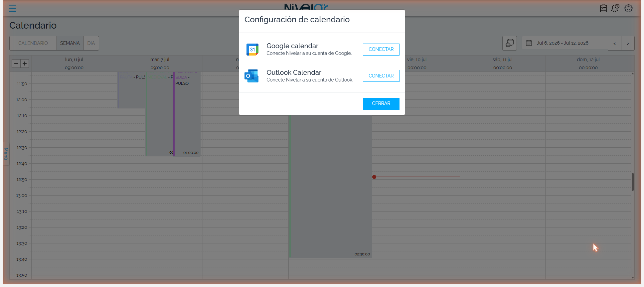This screenshot has width=644, height=287.
Task: Click the 12:00 time label
Action: point(22,100)
